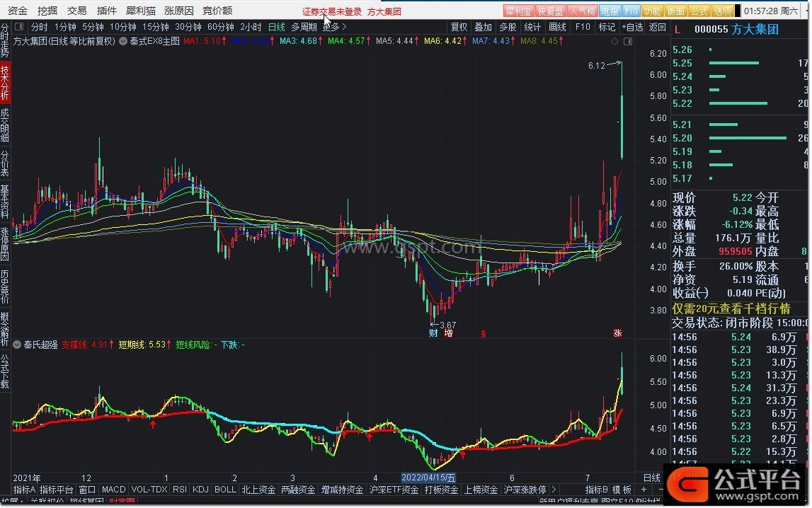The width and height of the screenshot is (812, 508).
Task: Open the 资金 menu
Action: click(18, 11)
